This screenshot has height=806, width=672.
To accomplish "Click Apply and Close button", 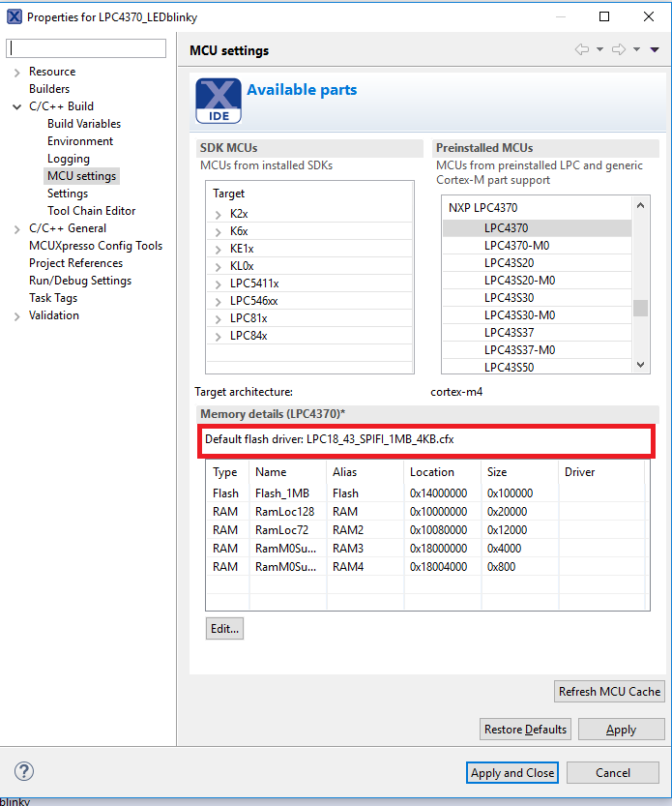I will coord(512,772).
